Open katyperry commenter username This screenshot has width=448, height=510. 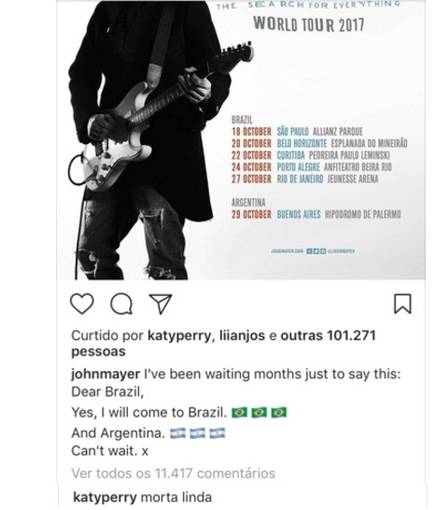105,498
